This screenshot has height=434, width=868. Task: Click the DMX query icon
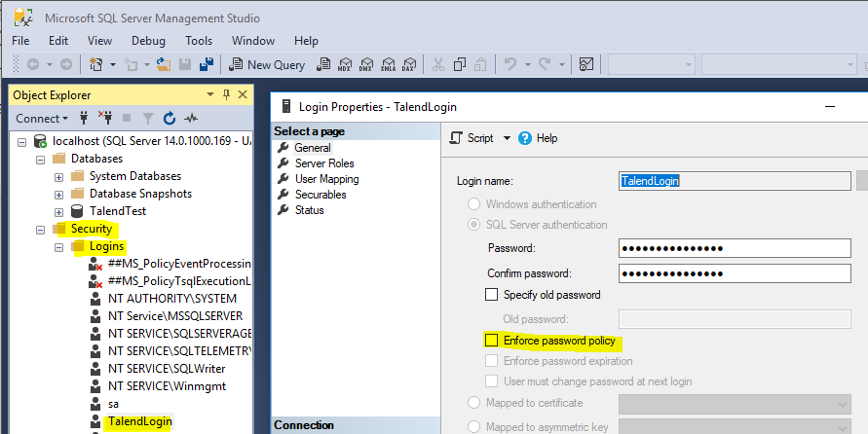tap(366, 64)
